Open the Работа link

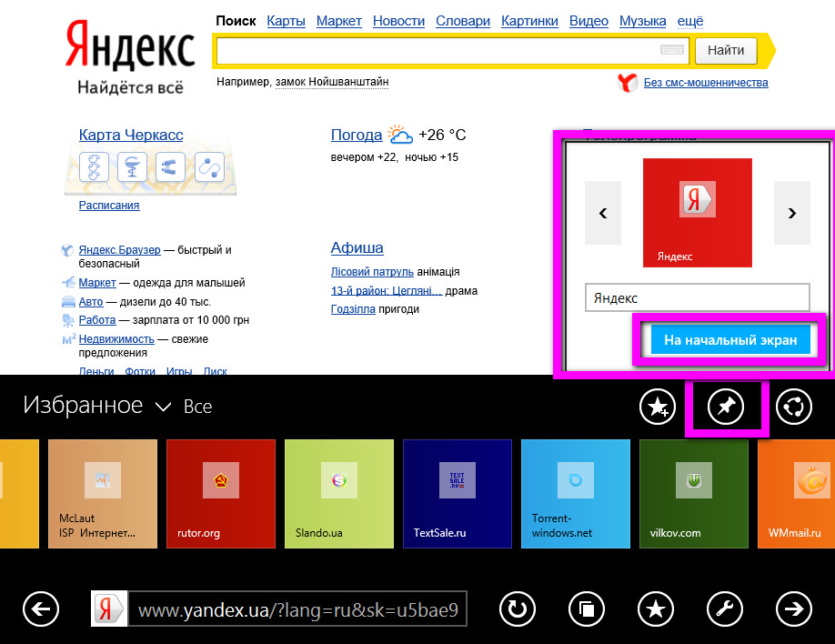[97, 320]
